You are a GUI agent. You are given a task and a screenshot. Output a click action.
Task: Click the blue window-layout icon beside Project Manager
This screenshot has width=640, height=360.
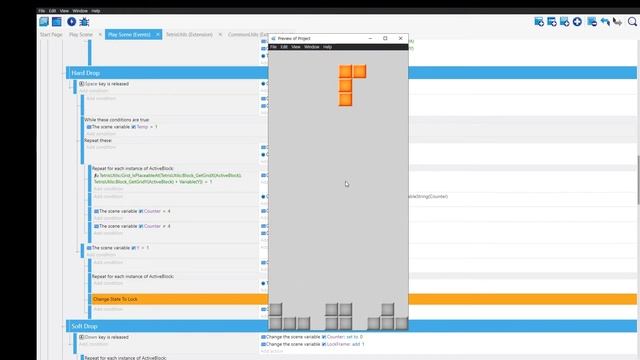coord(57,22)
